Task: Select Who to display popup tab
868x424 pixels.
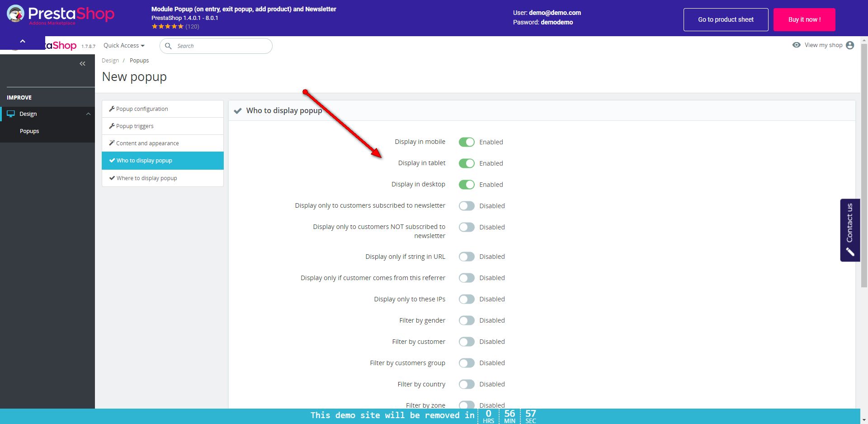Action: pyautogui.click(x=163, y=161)
